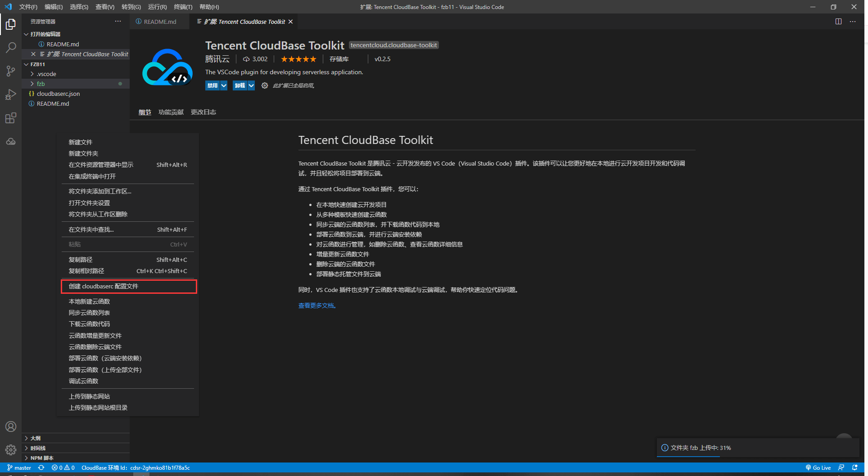Open the 编辑(E) menu

coord(54,7)
